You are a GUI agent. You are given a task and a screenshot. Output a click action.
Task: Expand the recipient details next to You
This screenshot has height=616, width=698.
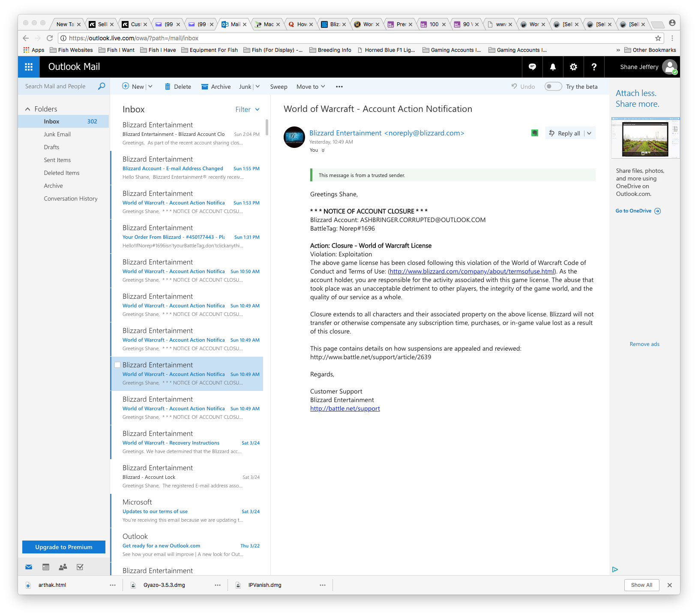pos(323,150)
